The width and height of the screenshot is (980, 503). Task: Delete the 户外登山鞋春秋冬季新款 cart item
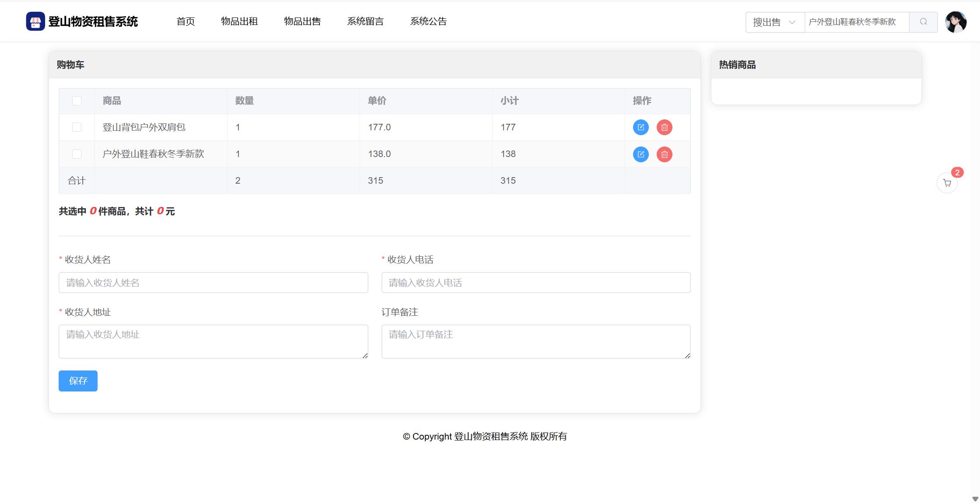[664, 154]
